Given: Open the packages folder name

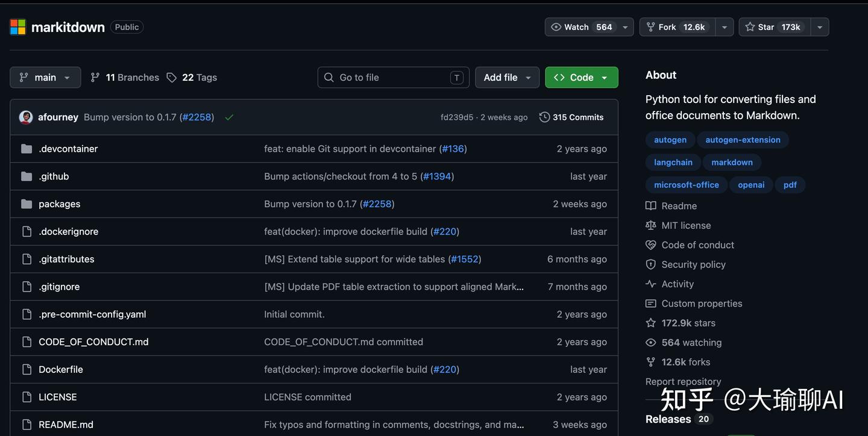Looking at the screenshot, I should pos(59,204).
